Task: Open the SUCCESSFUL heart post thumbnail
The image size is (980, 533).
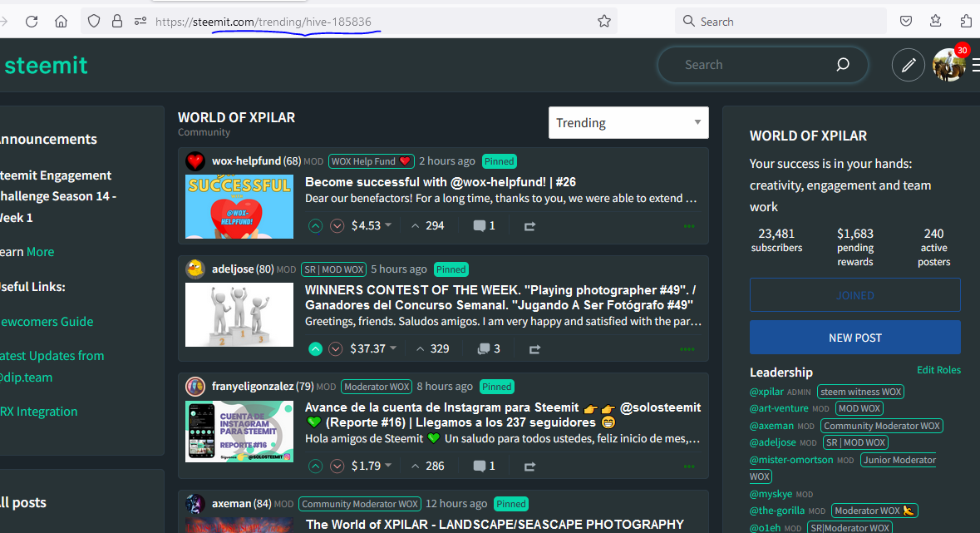Action: (239, 206)
